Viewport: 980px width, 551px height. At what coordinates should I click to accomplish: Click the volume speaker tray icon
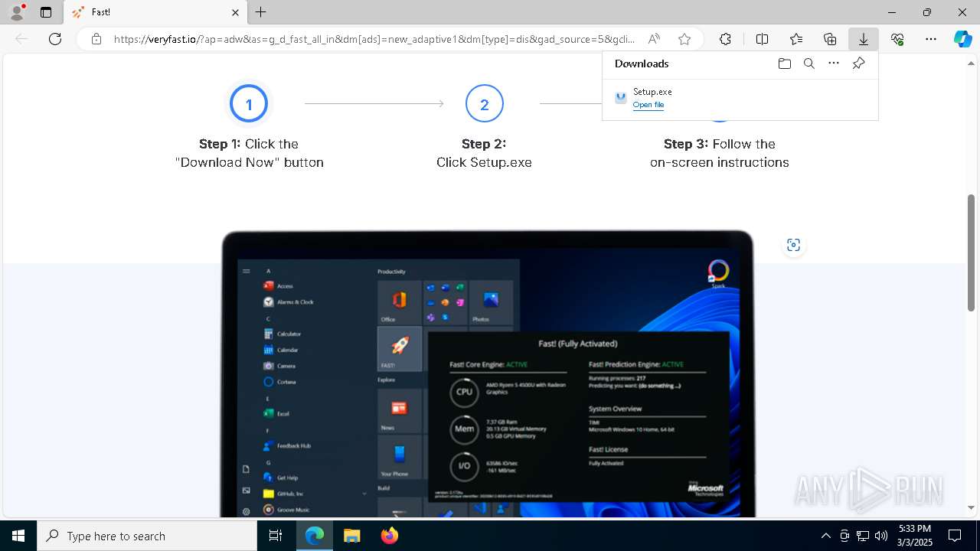pyautogui.click(x=881, y=536)
